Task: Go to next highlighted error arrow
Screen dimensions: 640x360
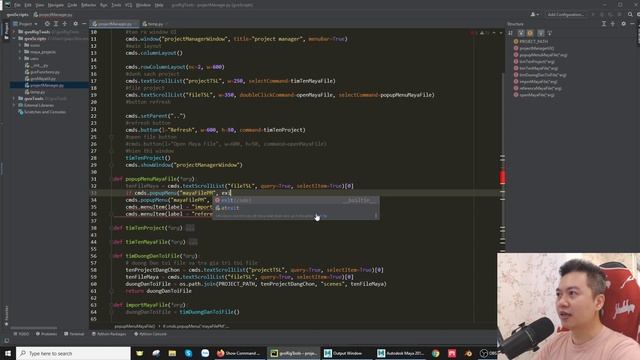Action: (500, 33)
